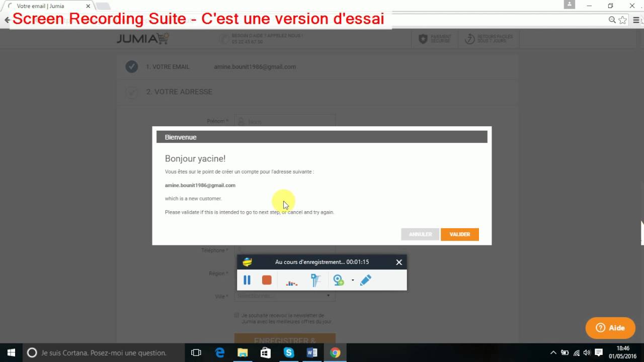Open the Wi-Fi network tray icon
Screen dimensions: 644x362
coord(577,353)
